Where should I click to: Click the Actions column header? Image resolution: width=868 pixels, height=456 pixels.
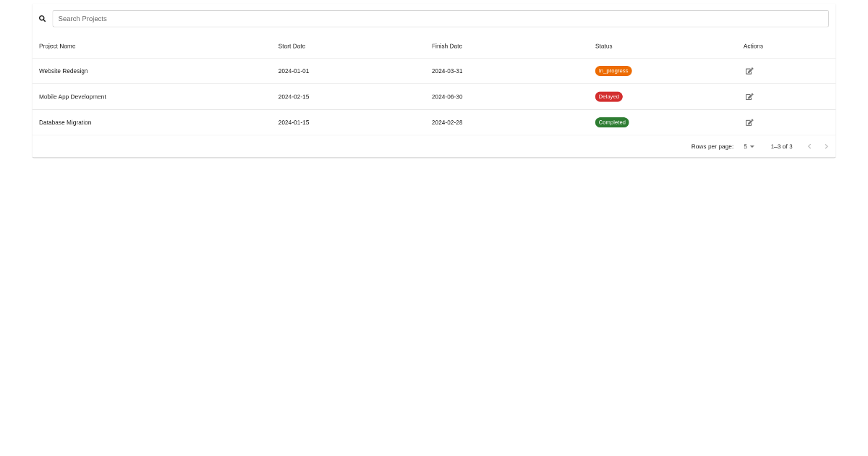tap(753, 46)
